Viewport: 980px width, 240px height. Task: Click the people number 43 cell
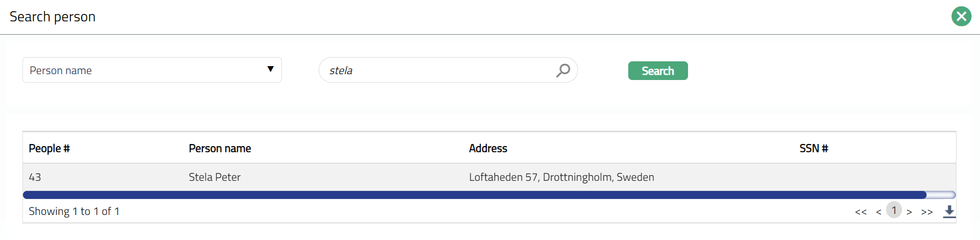click(x=35, y=177)
